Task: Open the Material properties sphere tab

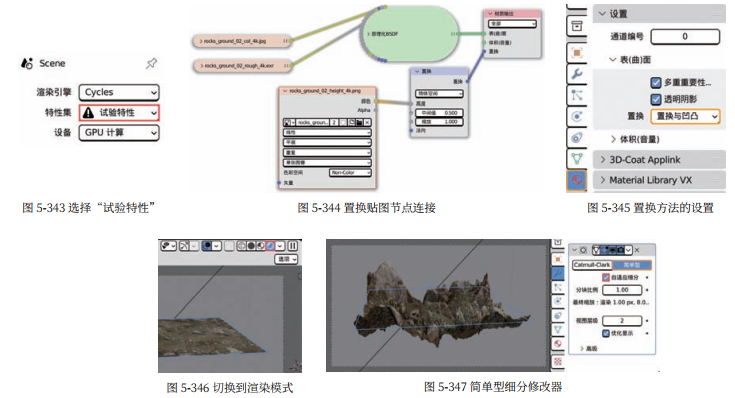Action: coord(577,180)
